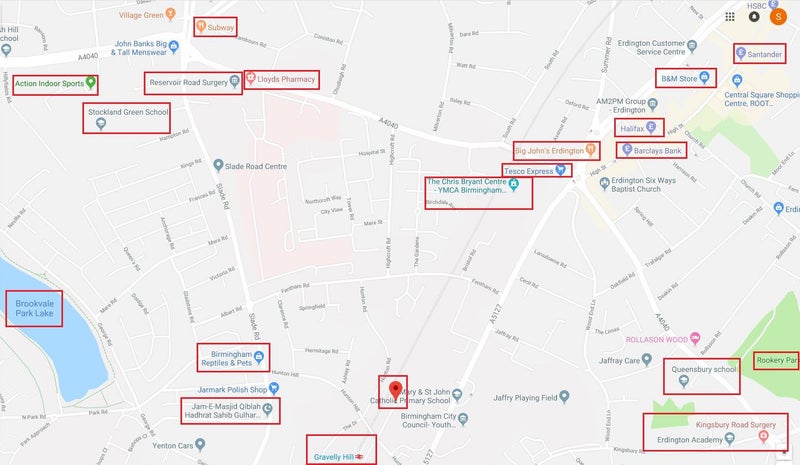Select the Barclays Bank place label

tap(657, 151)
